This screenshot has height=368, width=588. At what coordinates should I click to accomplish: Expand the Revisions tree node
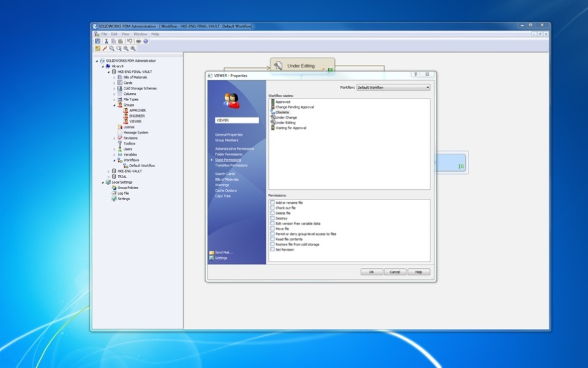pyautogui.click(x=115, y=138)
